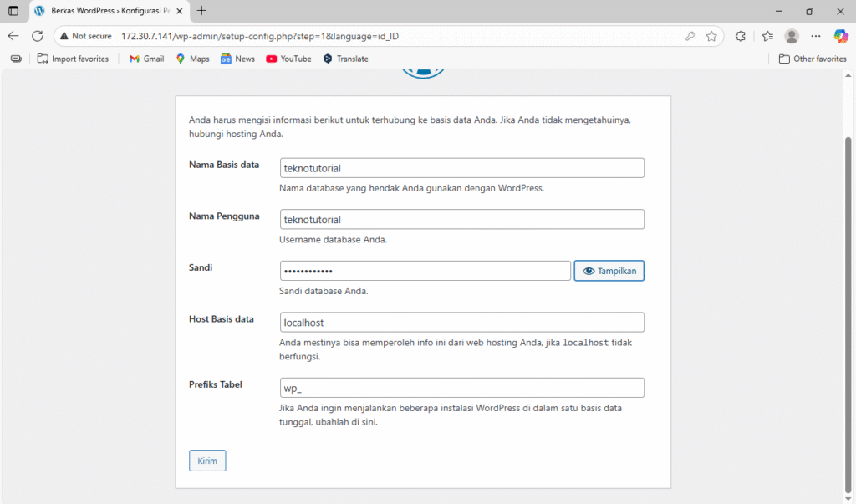This screenshot has width=856, height=504.
Task: Reload the current page
Action: pyautogui.click(x=37, y=36)
